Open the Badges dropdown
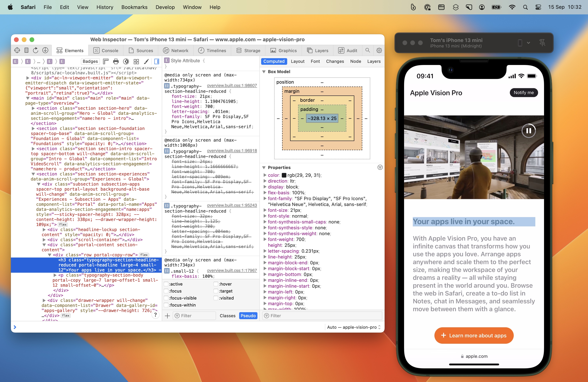The height and width of the screenshot is (382, 588). pos(90,61)
